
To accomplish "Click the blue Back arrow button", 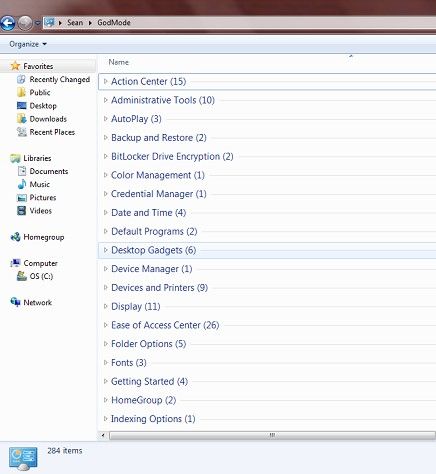I will (7, 23).
